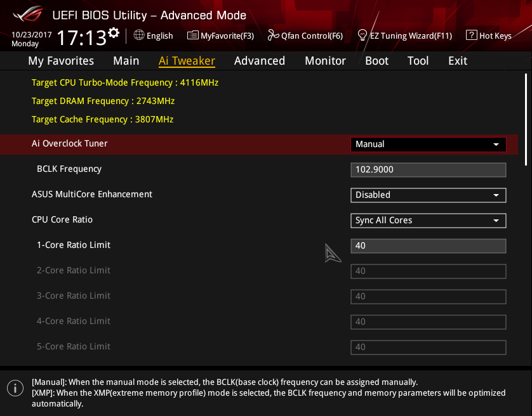Open the Tool tab
The image size is (532, 416).
tap(418, 61)
